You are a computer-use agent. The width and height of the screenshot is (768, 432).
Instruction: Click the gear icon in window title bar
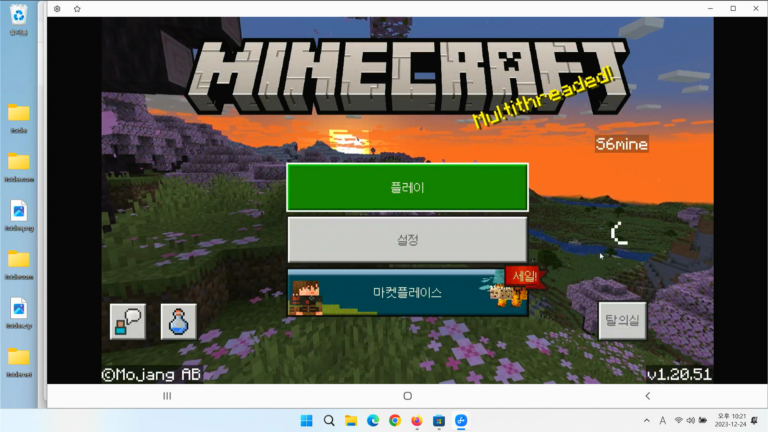[x=57, y=9]
